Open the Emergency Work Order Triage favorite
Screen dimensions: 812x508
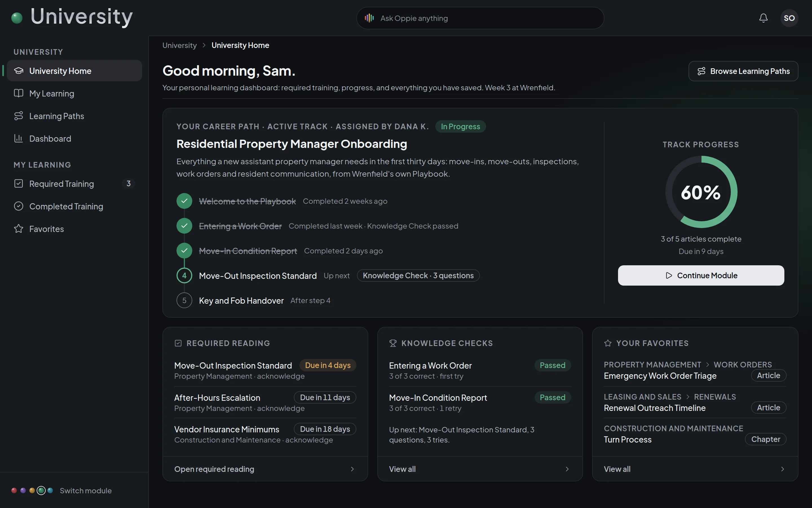[695, 371]
